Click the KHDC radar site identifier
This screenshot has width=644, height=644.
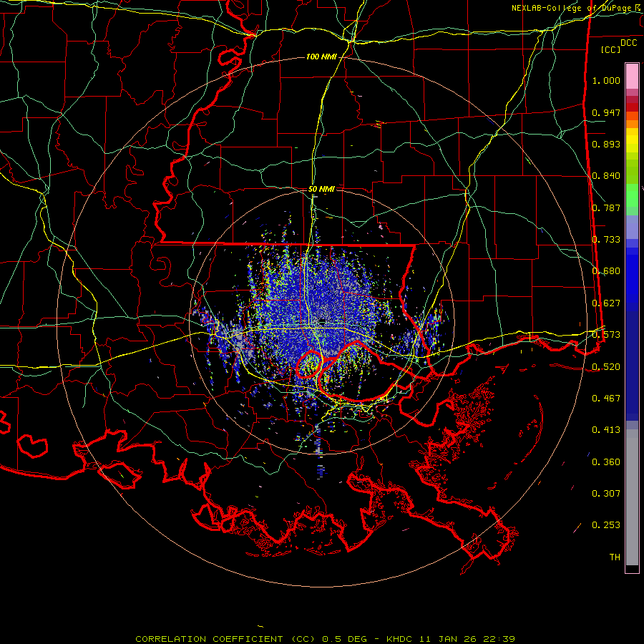[401, 639]
